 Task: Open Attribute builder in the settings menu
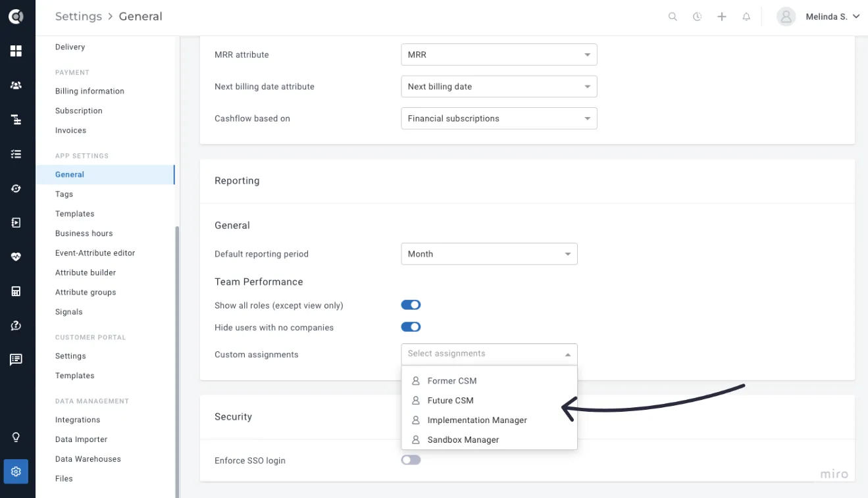[x=86, y=272]
